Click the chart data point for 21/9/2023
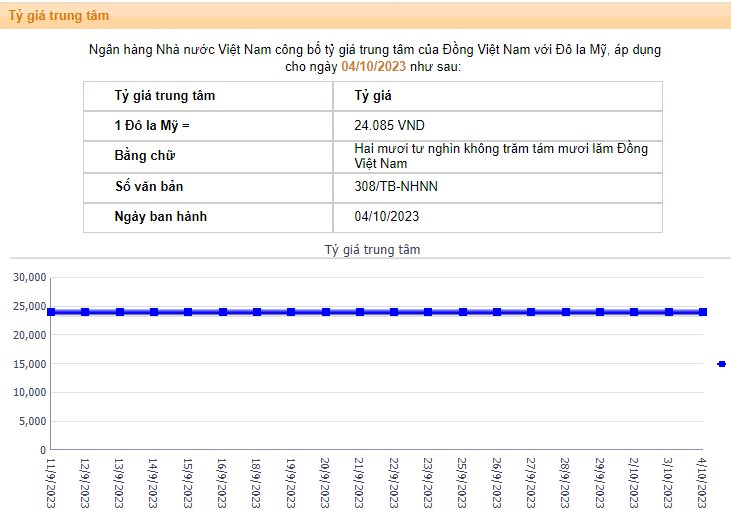 360,312
